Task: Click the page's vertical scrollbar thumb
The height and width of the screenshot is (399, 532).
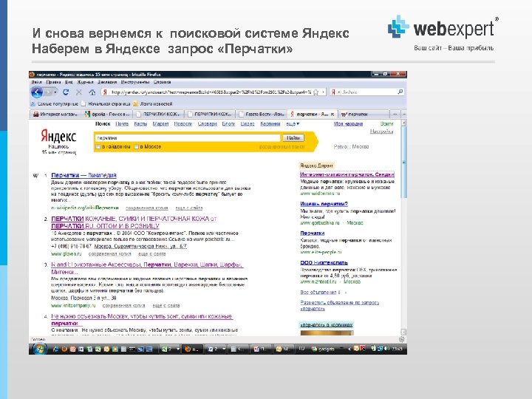Action: [403, 163]
